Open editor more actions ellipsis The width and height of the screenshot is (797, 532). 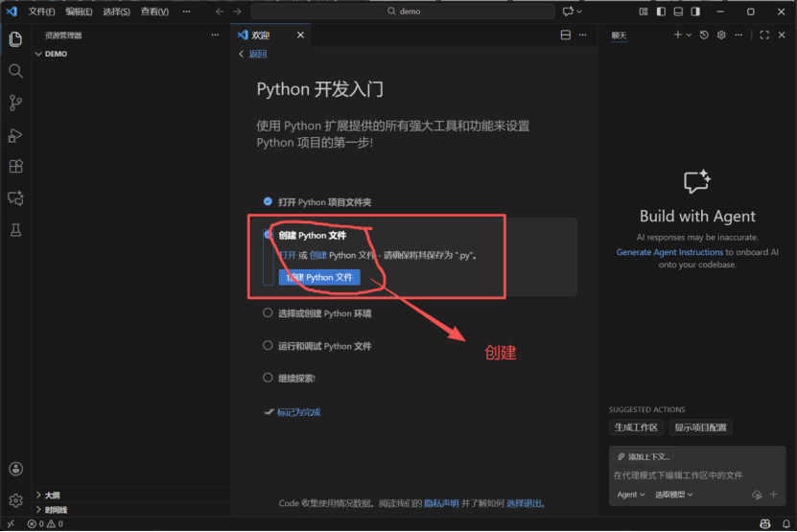point(583,35)
